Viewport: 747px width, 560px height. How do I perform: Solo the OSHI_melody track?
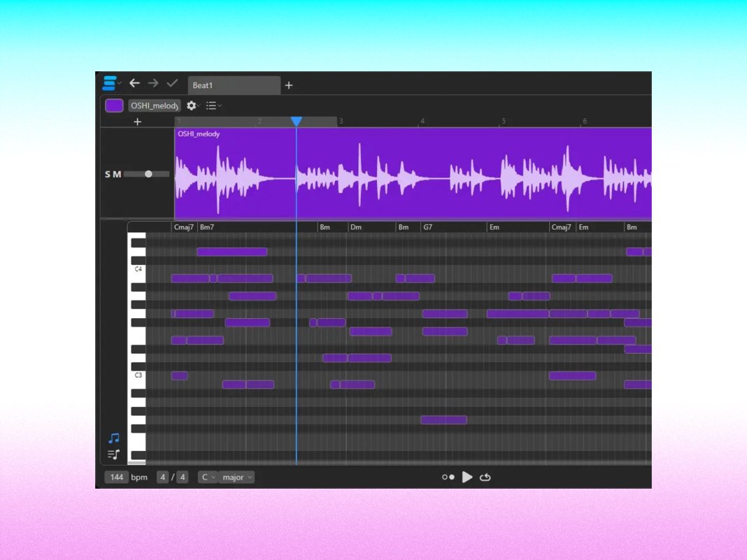coord(108,174)
